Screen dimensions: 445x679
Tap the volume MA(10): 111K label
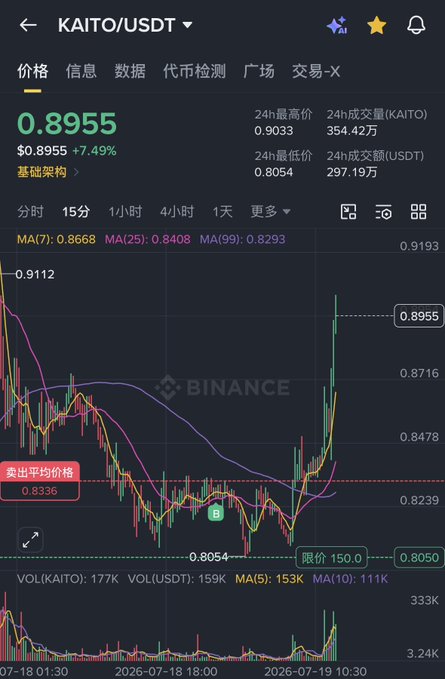click(350, 579)
